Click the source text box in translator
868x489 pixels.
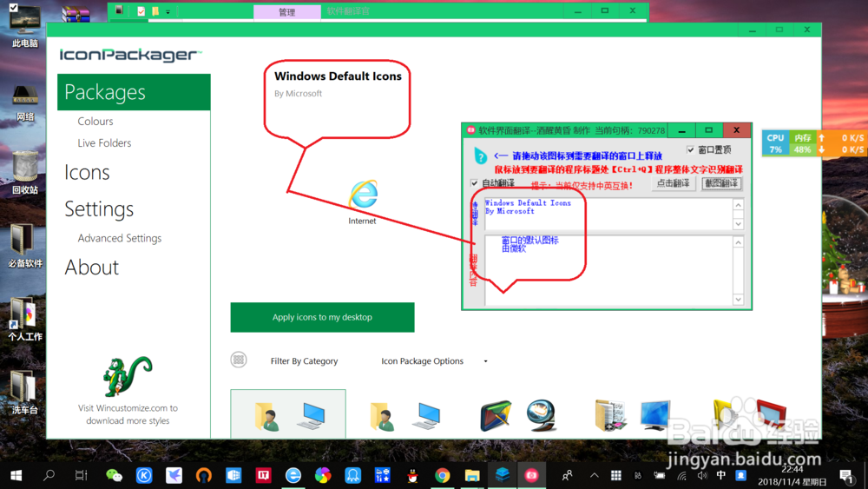[609, 214]
